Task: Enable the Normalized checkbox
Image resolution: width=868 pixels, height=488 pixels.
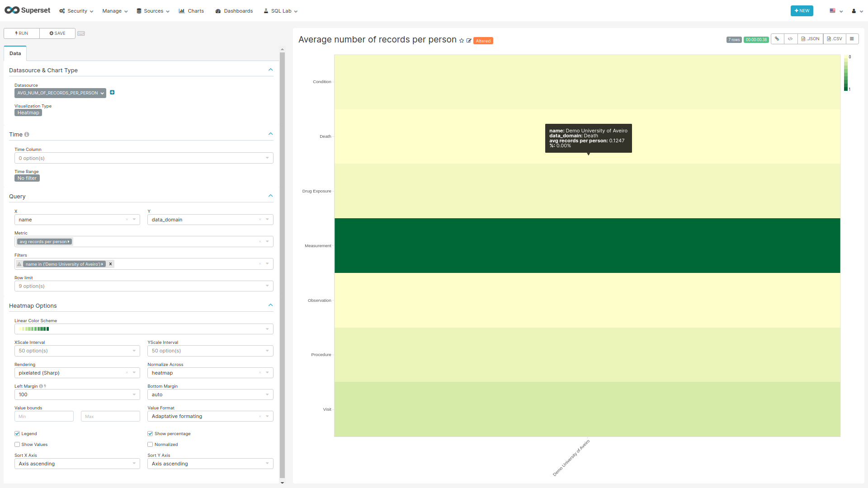Action: 150,445
